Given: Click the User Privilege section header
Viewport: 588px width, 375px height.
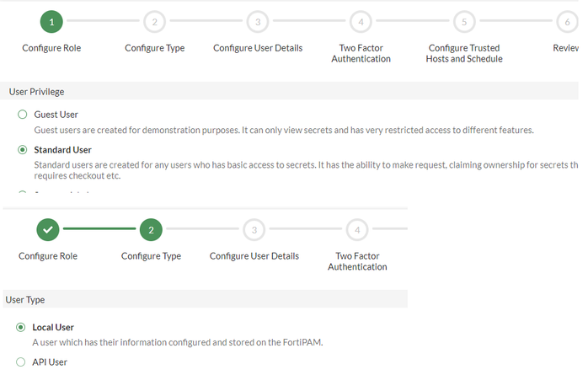Looking at the screenshot, I should coord(36,91).
